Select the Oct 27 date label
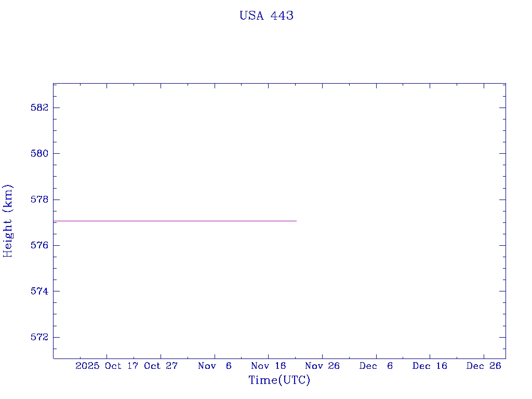Screen dimensions: 532x399 (161, 366)
